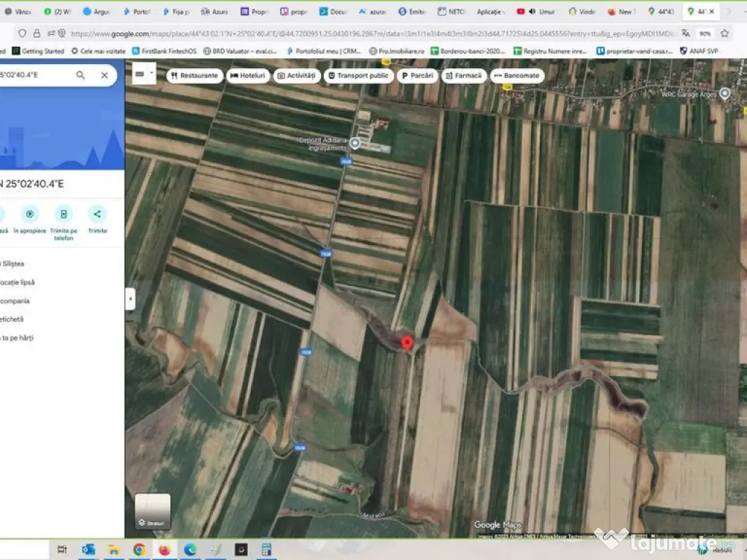Click the search magnifier icon in Maps

[81, 75]
